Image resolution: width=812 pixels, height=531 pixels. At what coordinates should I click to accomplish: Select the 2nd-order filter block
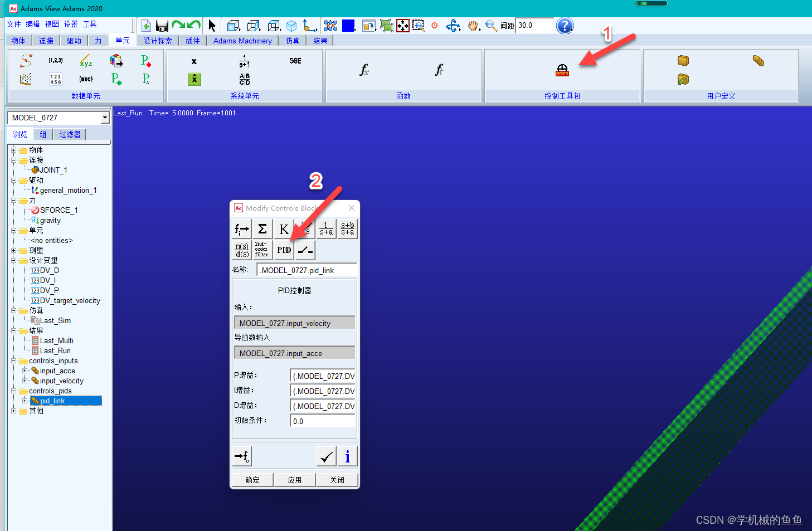[262, 250]
